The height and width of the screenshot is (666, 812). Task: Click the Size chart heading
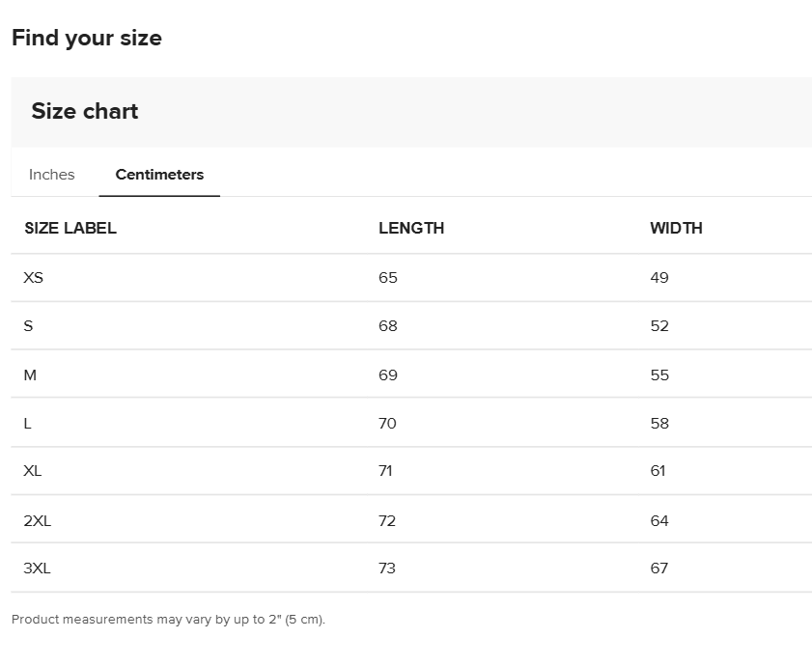coord(85,111)
